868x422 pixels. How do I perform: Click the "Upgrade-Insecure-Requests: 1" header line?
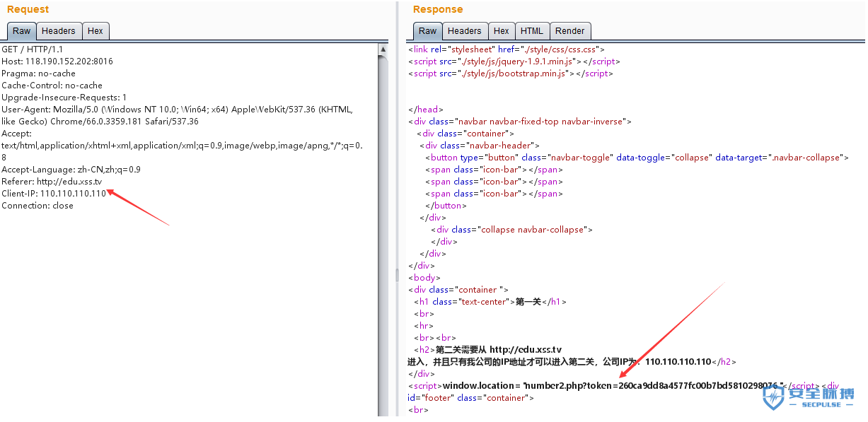[64, 98]
